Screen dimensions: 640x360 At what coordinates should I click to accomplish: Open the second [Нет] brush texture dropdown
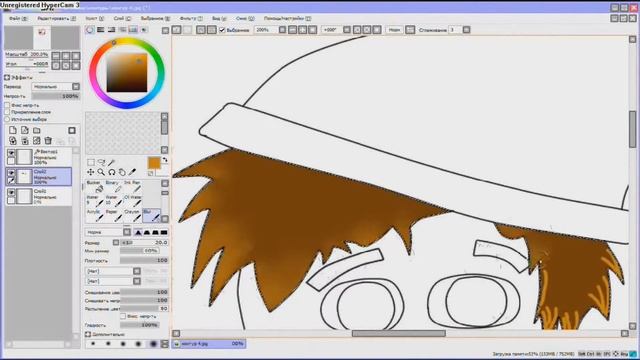point(113,281)
